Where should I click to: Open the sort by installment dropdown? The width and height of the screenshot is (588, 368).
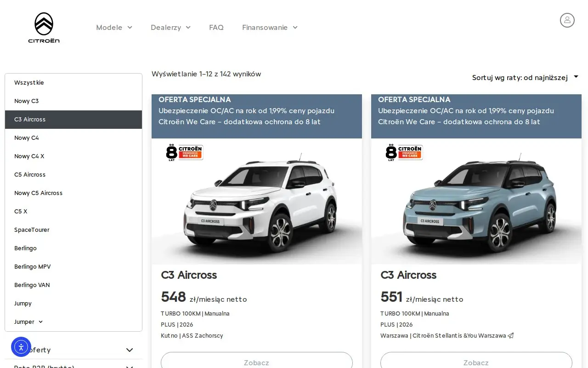[525, 77]
